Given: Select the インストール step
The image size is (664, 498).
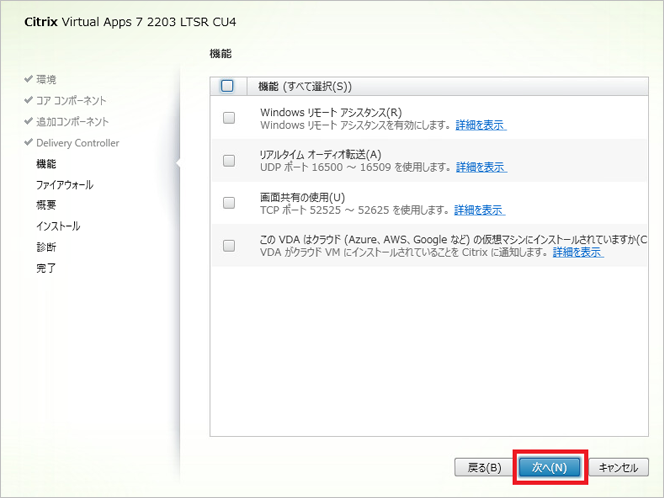Looking at the screenshot, I should point(58,226).
